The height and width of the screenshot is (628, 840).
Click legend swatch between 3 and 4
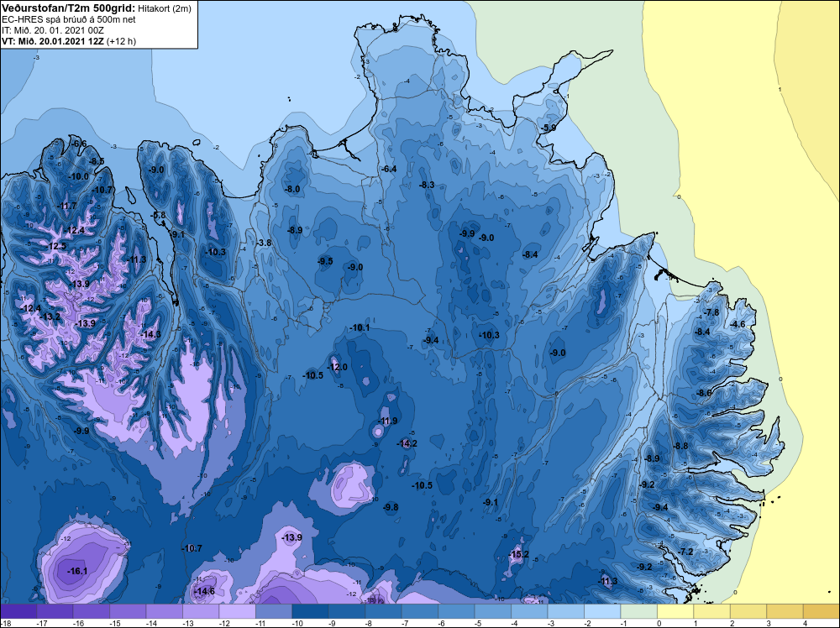[x=785, y=611]
